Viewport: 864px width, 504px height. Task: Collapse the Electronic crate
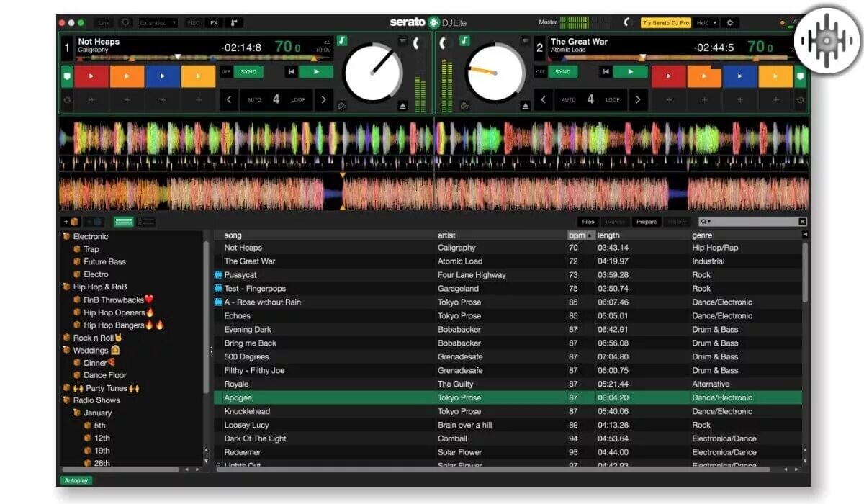click(66, 236)
